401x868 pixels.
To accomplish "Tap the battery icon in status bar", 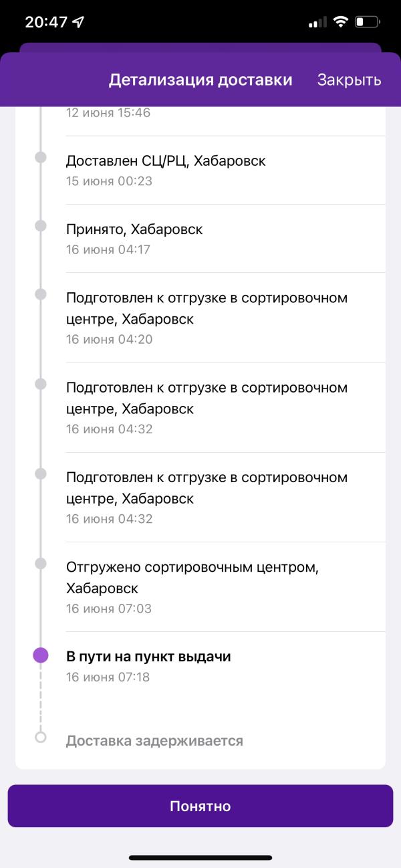I will (368, 22).
